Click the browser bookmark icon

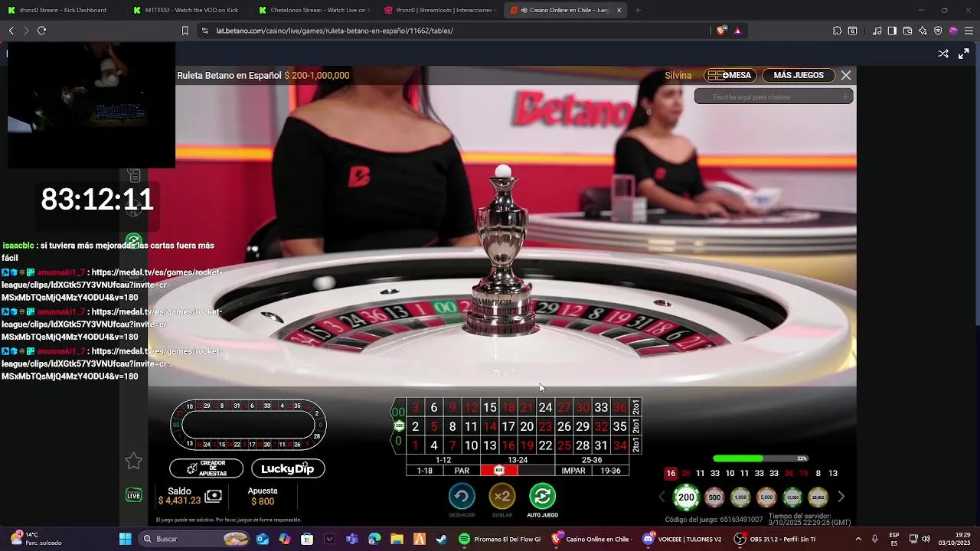click(185, 31)
